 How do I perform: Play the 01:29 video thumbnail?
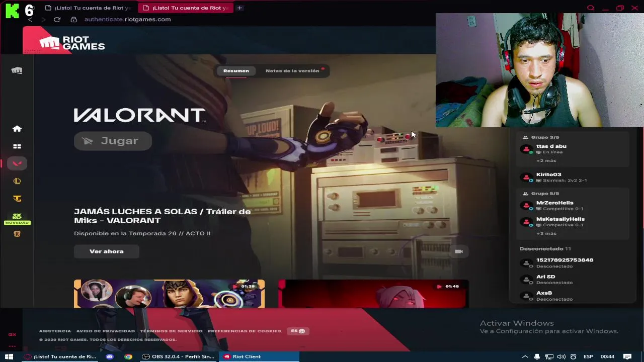pos(169,294)
